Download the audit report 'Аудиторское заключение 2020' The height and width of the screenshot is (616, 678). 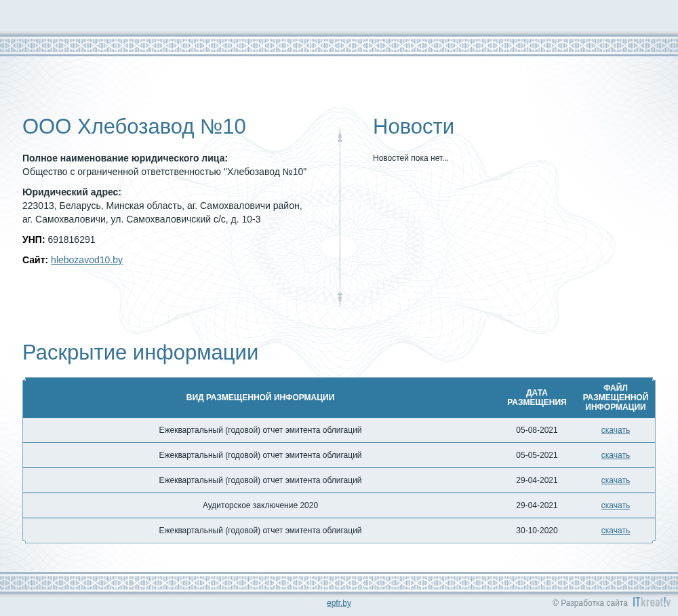616,505
